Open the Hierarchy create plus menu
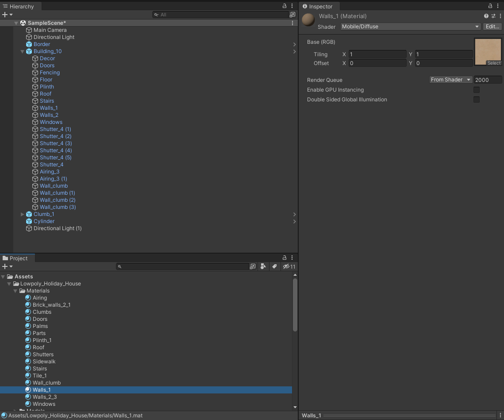This screenshot has width=504, height=420. (x=7, y=15)
